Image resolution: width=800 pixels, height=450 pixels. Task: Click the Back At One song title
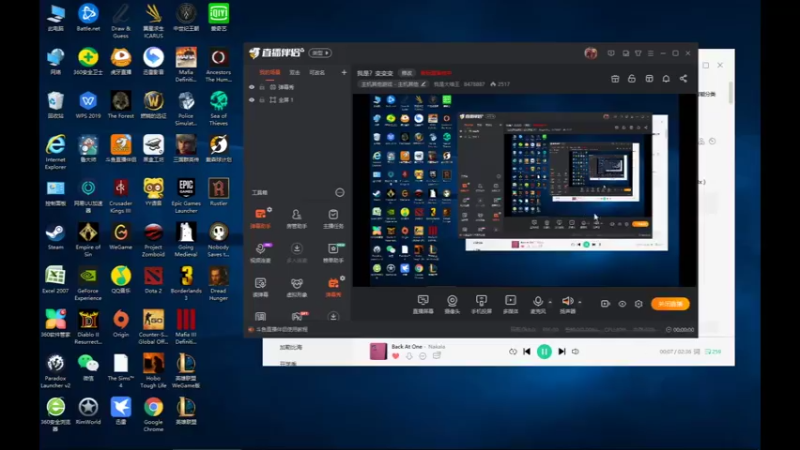click(407, 346)
